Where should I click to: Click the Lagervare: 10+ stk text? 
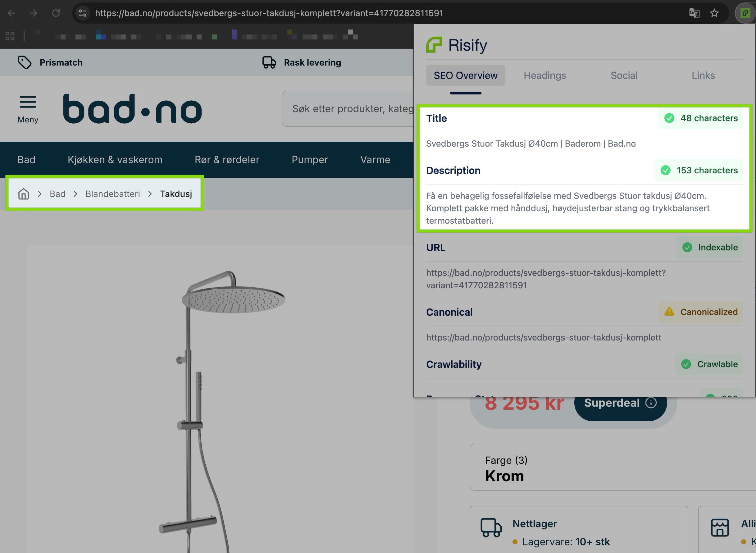[566, 542]
